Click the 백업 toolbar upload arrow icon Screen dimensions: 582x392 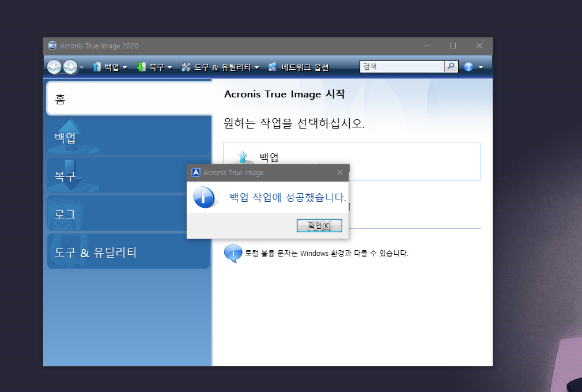click(96, 67)
